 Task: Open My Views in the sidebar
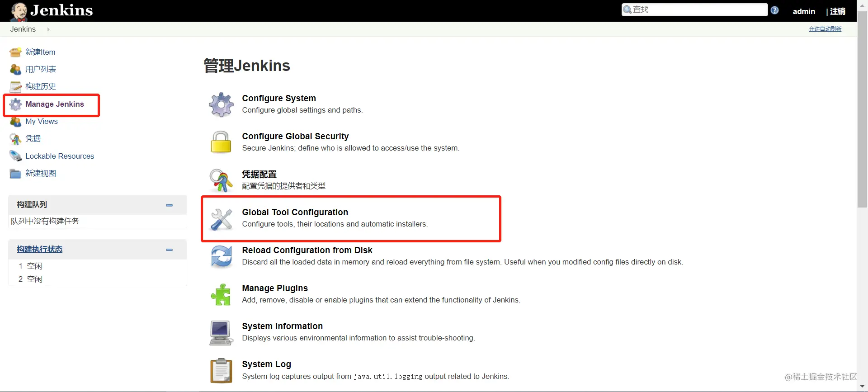(x=42, y=121)
